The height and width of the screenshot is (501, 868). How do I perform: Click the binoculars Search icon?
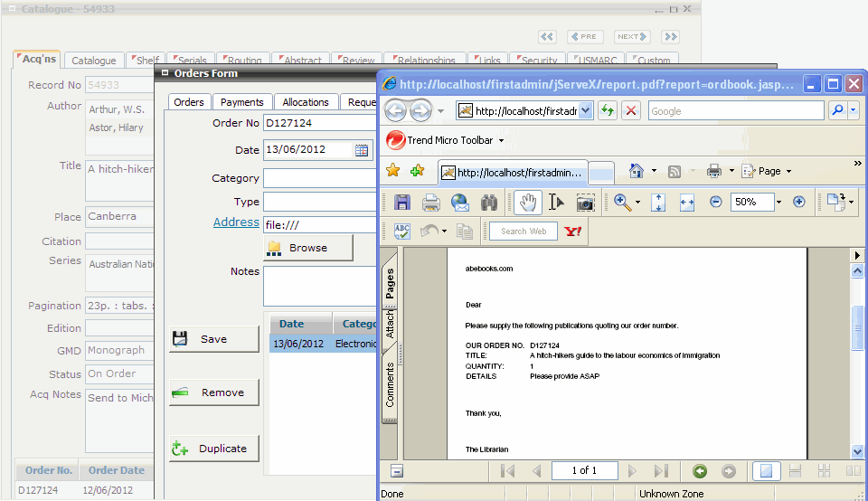pos(489,203)
